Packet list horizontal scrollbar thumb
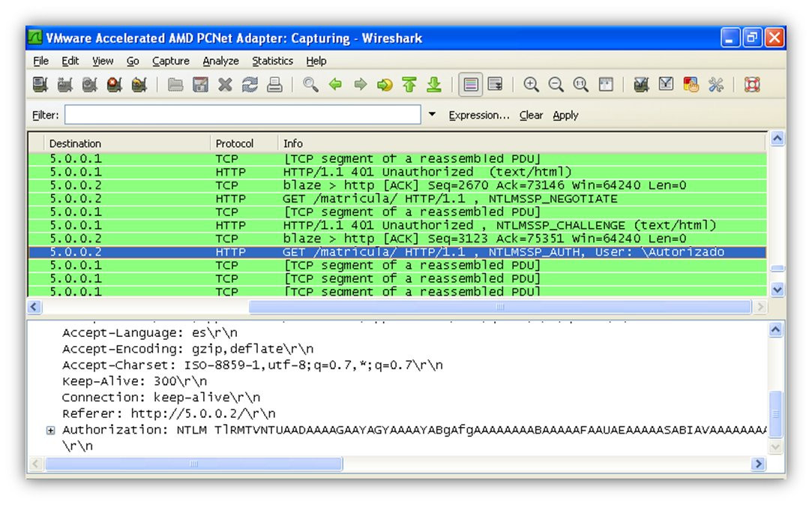Image resolution: width=812 pixels, height=505 pixels. point(500,307)
